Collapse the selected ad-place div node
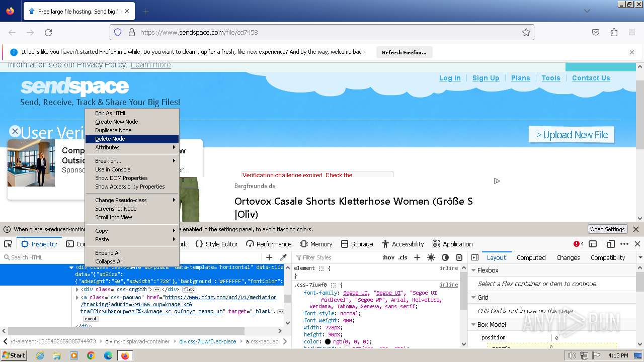644x362 pixels. point(71,268)
